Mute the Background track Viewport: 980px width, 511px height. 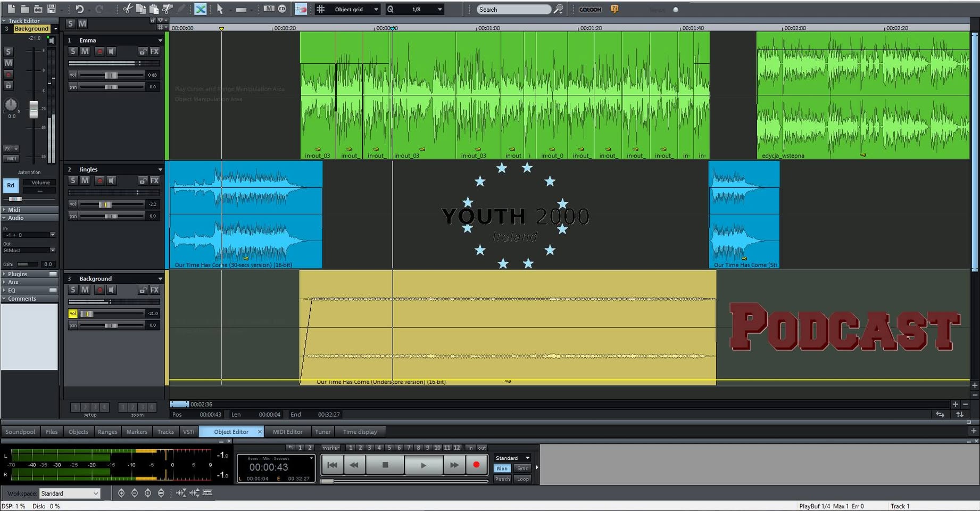[85, 290]
